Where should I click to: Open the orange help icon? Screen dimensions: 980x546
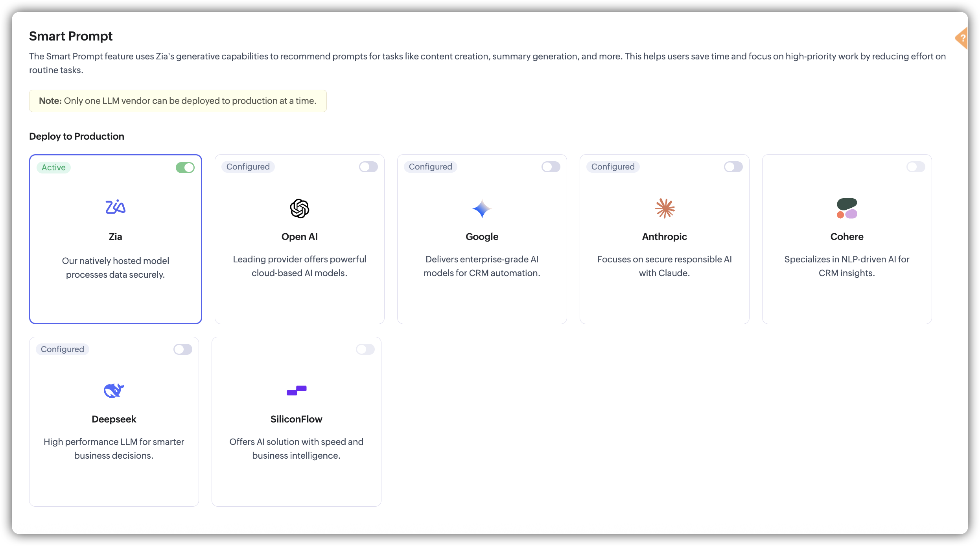coord(962,38)
